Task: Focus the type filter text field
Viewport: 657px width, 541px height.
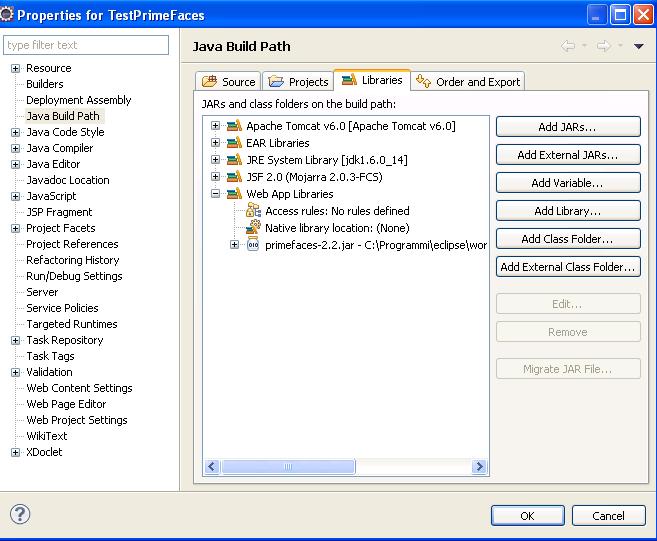Action: pos(86,45)
